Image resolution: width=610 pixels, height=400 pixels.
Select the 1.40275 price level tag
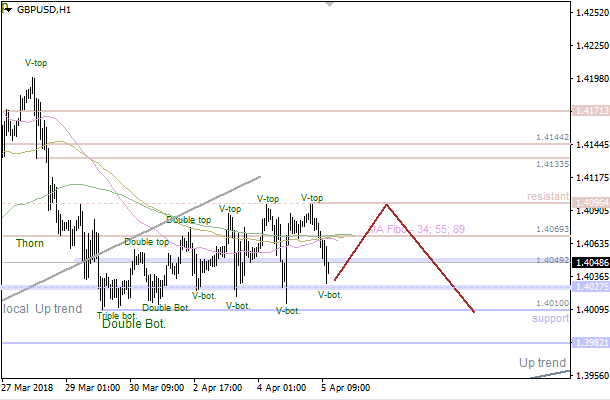pyautogui.click(x=587, y=287)
